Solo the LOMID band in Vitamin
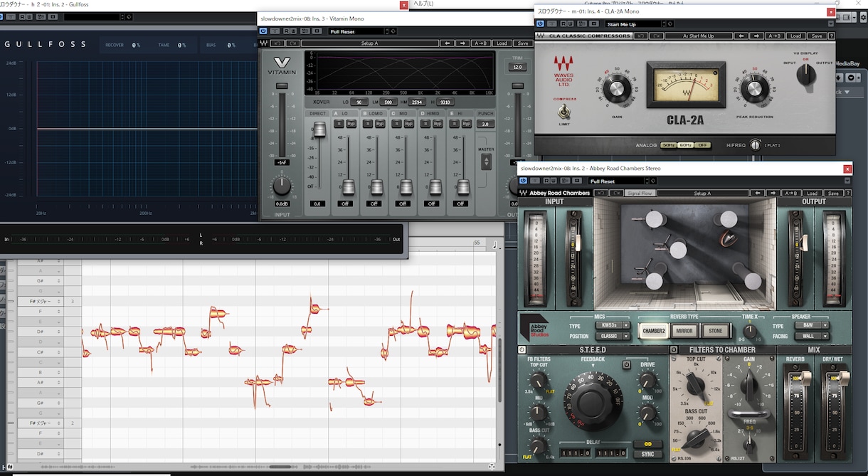 click(369, 124)
